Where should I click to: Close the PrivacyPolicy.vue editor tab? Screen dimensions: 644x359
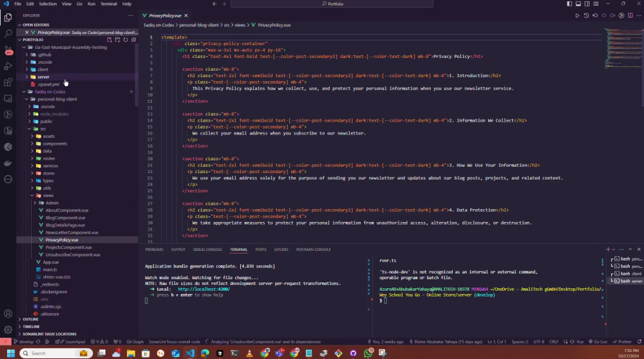[186, 15]
